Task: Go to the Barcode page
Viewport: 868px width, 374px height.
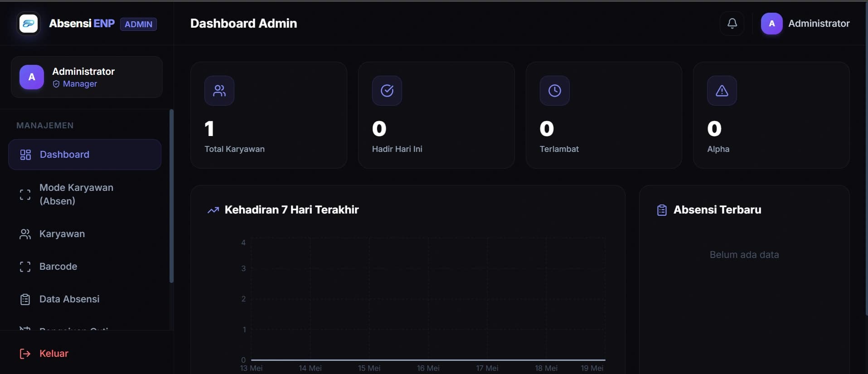Action: coord(85,267)
